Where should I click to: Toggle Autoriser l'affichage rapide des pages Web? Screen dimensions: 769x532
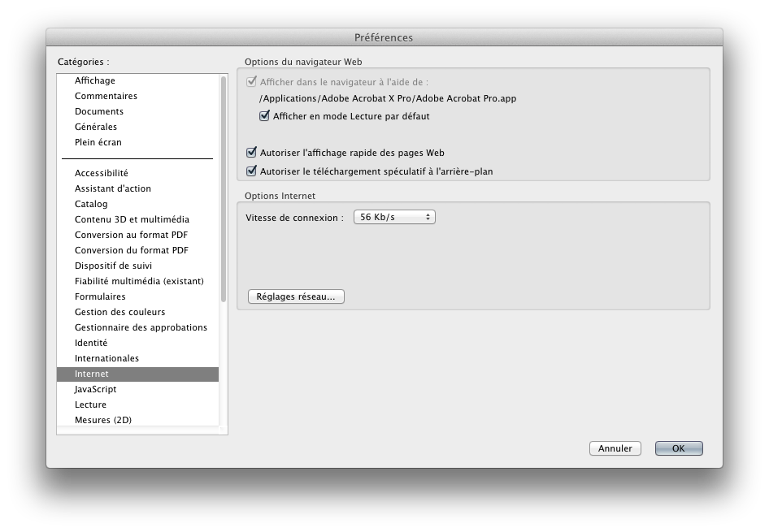click(x=252, y=153)
